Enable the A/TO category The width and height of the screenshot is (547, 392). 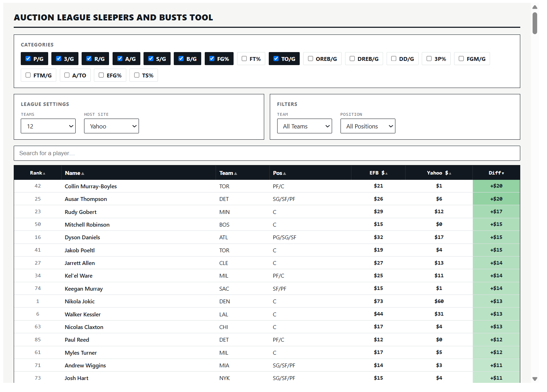click(67, 75)
